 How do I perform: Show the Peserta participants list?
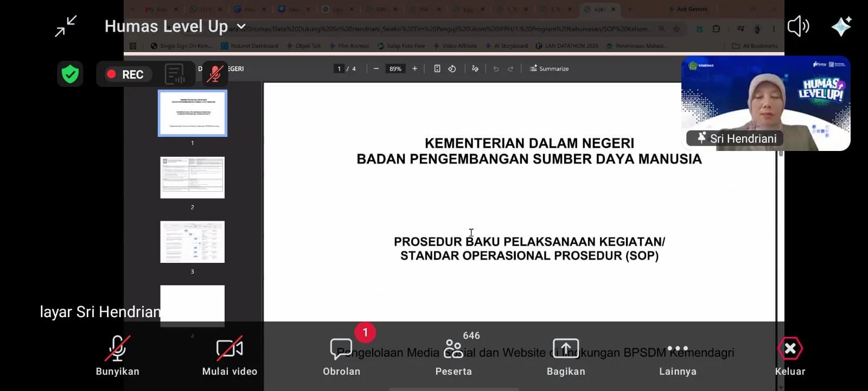454,356
